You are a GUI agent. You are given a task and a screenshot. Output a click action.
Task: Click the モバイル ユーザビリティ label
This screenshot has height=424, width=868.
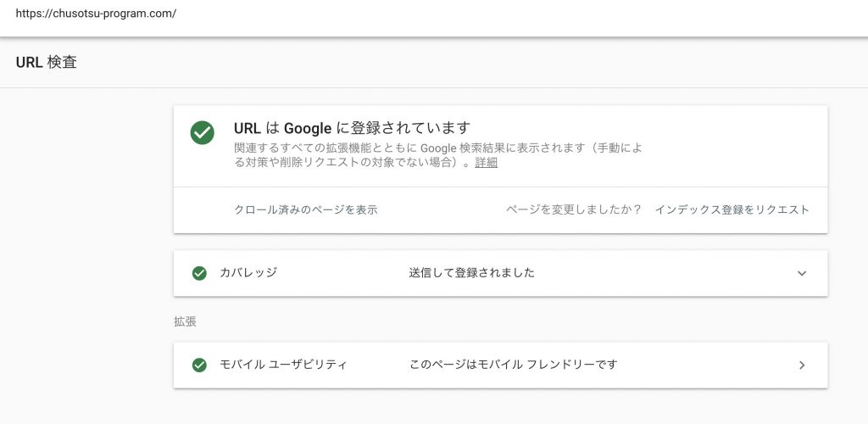coord(283,365)
